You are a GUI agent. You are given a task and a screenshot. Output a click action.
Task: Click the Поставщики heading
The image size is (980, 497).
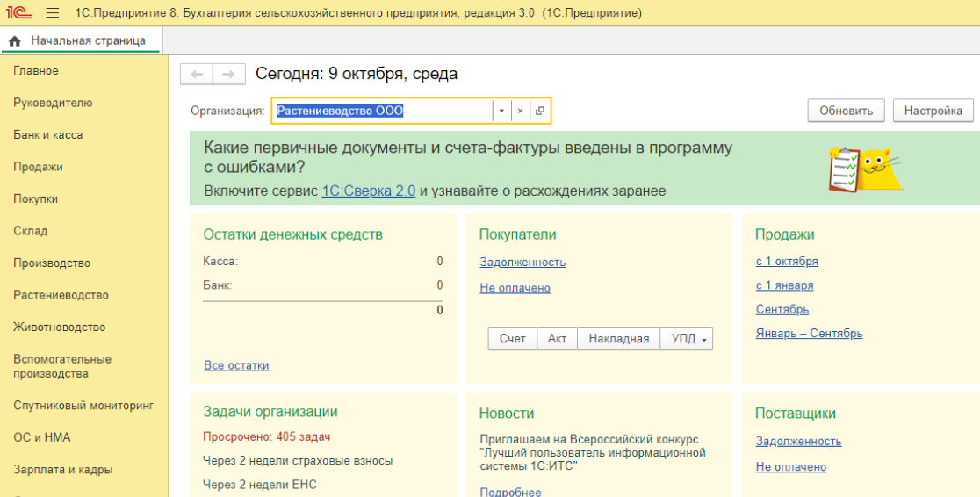pyautogui.click(x=795, y=414)
